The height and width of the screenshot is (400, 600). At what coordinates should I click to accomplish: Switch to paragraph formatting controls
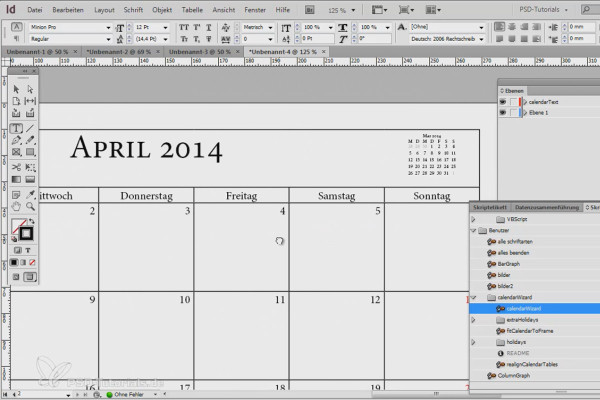[x=16, y=38]
